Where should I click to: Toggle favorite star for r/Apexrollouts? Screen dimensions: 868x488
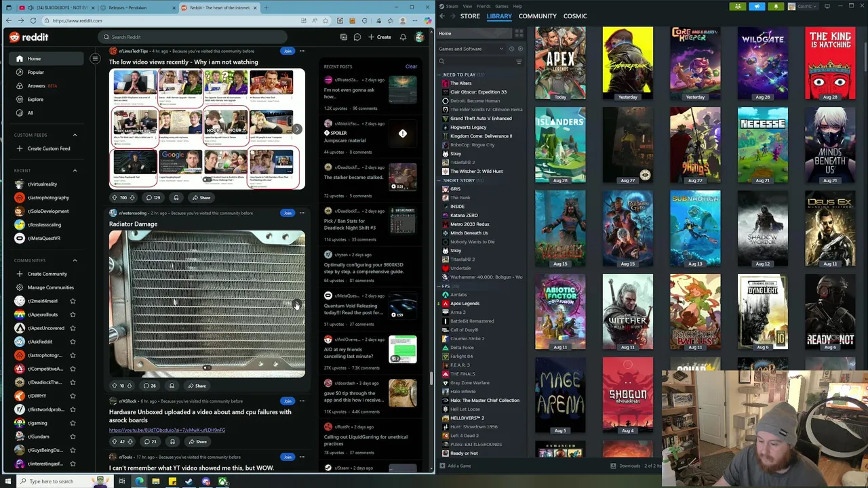[x=73, y=314]
